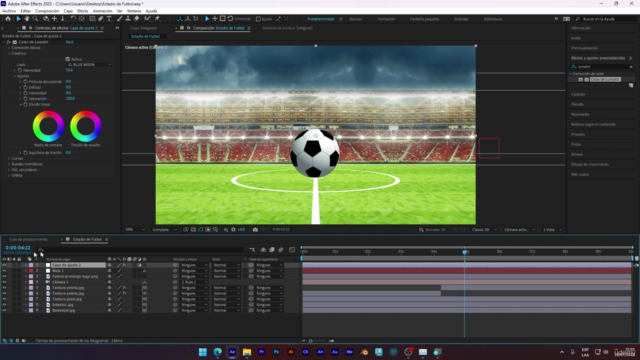Open the Composición menu

47,11
